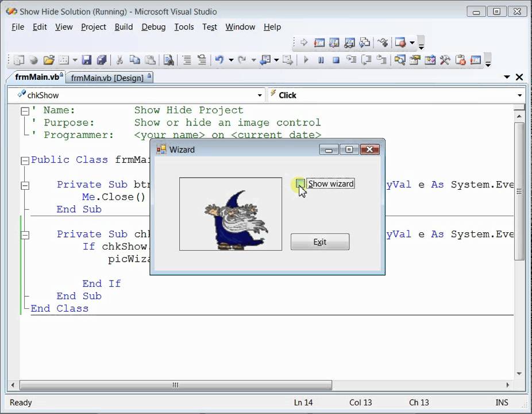This screenshot has width=532, height=414.
Task: Open Solution Explorer from toolbar icon
Action: (x=400, y=60)
